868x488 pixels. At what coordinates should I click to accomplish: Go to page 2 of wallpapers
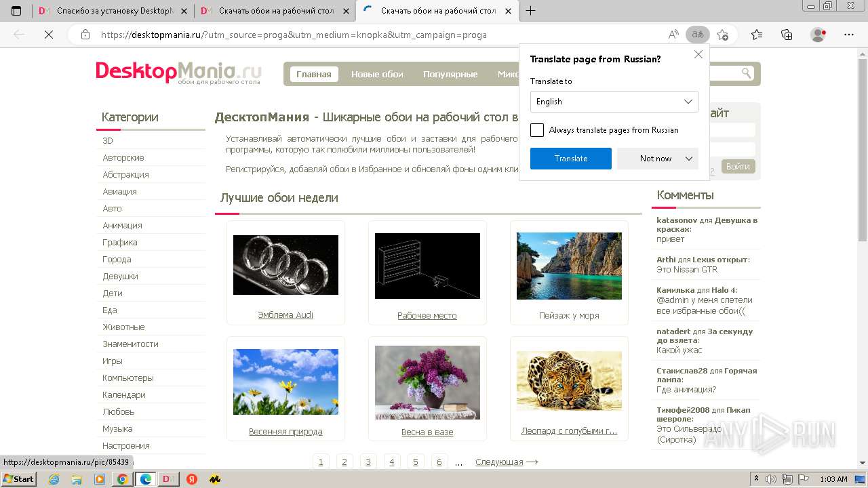click(x=344, y=462)
